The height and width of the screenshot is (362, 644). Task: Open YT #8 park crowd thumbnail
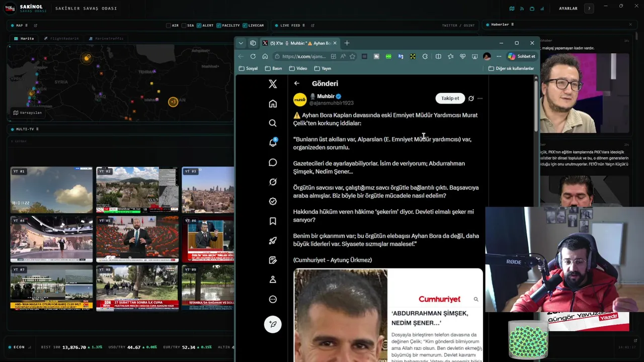point(137,288)
